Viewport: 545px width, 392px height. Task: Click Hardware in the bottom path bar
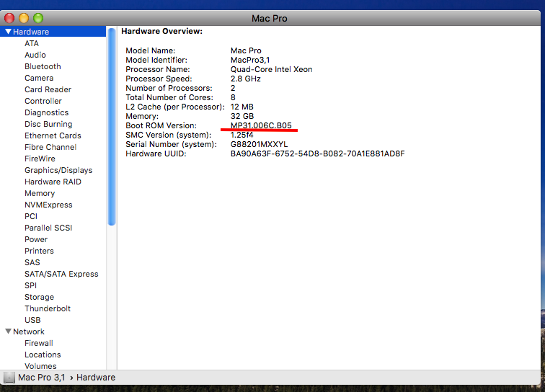coord(96,378)
